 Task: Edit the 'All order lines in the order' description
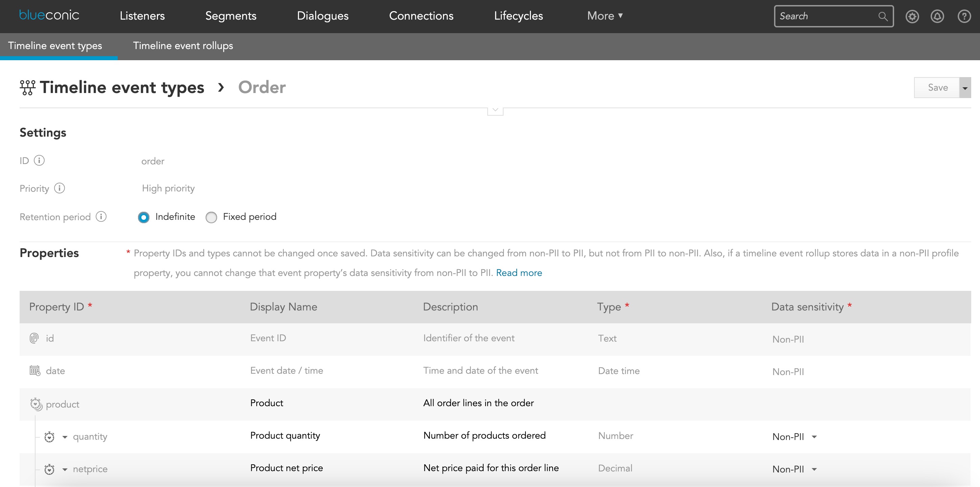[478, 403]
